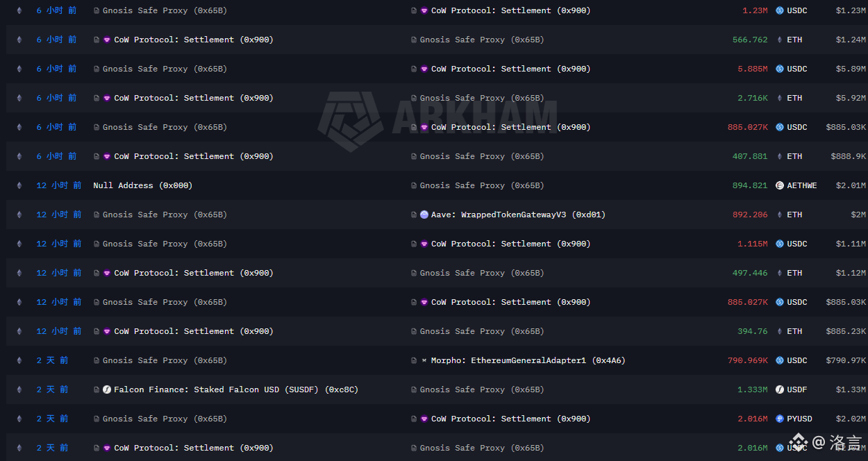The image size is (868, 461).
Task: Open the CoW Protocol: Settlement sender in the 2.716K row
Action: click(x=194, y=98)
